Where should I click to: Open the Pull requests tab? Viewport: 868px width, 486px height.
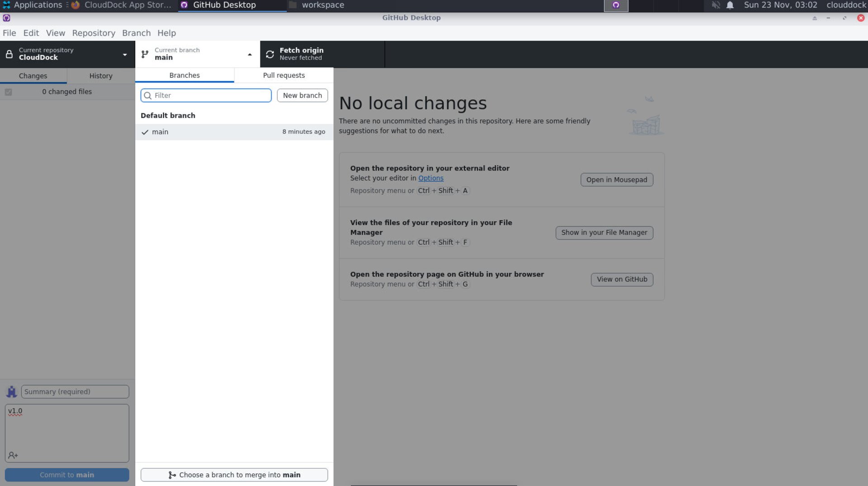pyautogui.click(x=283, y=75)
